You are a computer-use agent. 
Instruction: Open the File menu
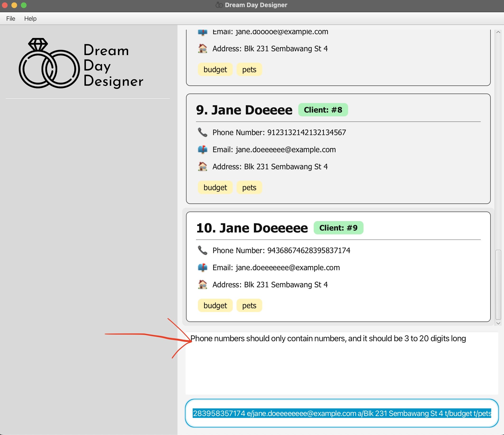pyautogui.click(x=11, y=19)
